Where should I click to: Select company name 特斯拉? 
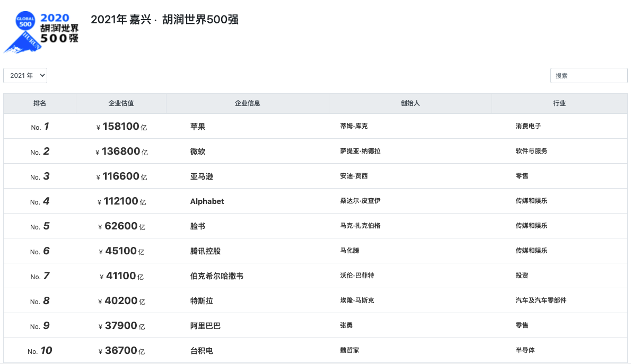[201, 301]
